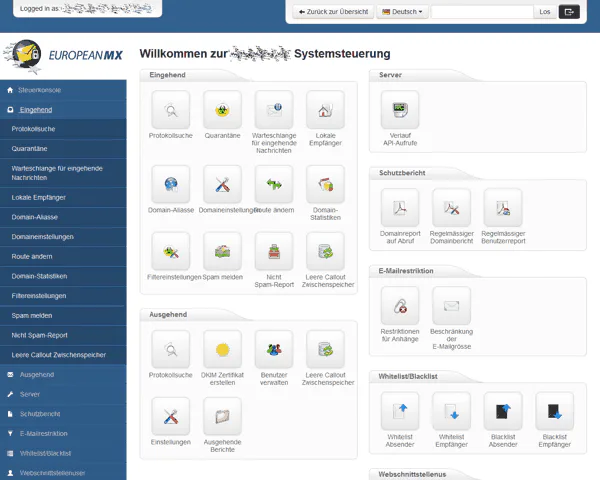Viewport: 600px width, 480px height.
Task: Open the Deutsch language dropdown
Action: tap(402, 12)
